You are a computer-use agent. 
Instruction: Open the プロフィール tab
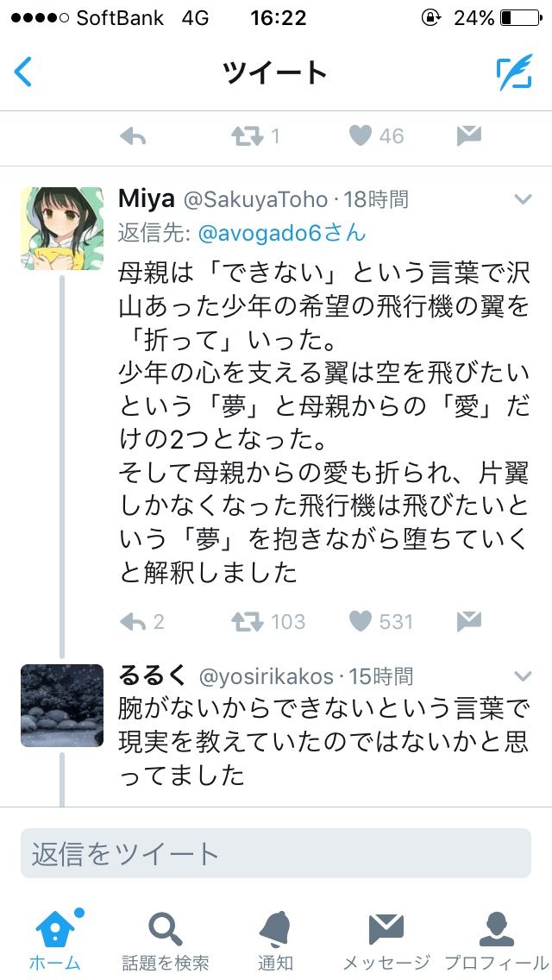[496, 939]
